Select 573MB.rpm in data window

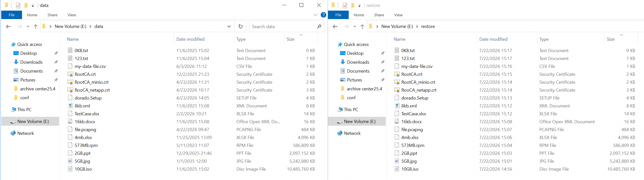point(86,145)
